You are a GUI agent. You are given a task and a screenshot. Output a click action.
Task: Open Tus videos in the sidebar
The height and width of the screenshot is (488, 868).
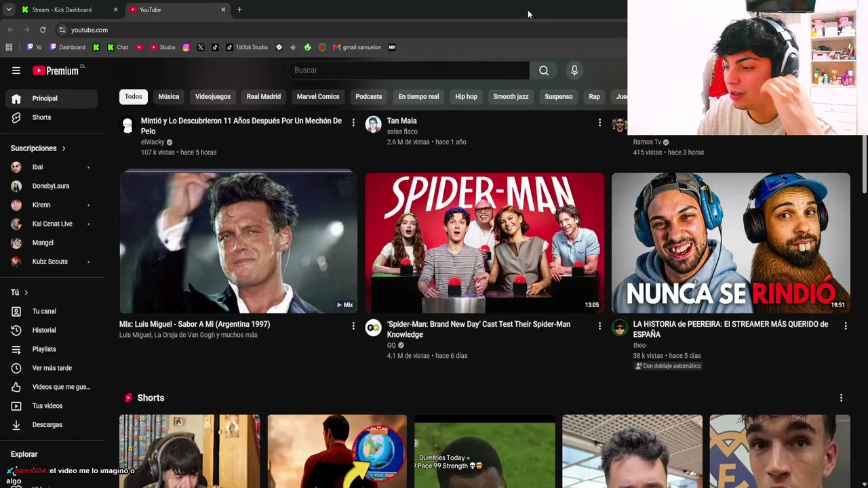52,406
